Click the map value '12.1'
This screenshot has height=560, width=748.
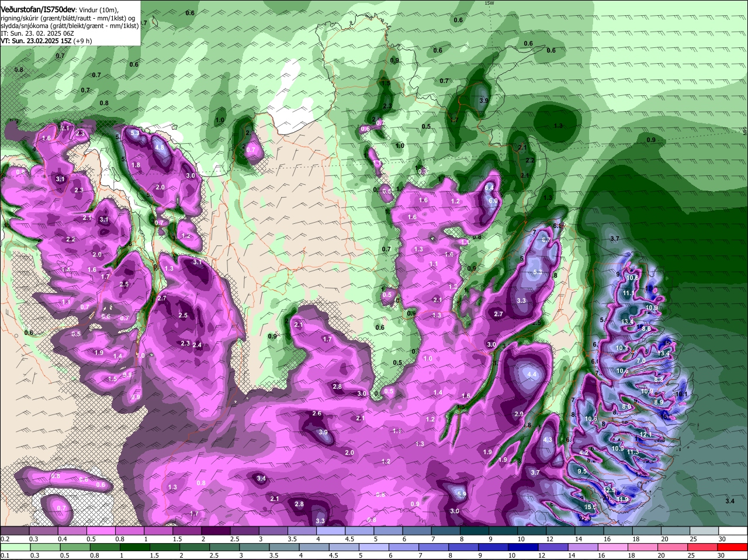click(x=645, y=434)
